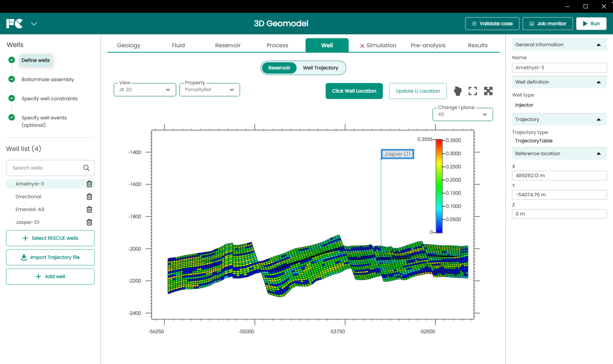Remove the Directional well via trash icon
This screenshot has width=613, height=364.
pyautogui.click(x=89, y=197)
